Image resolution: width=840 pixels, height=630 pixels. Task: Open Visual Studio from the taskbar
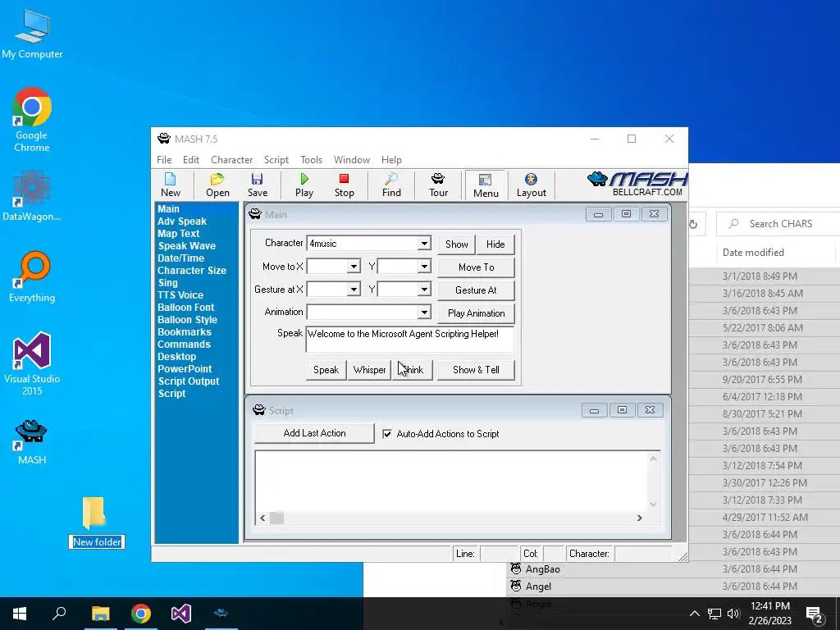(181, 614)
